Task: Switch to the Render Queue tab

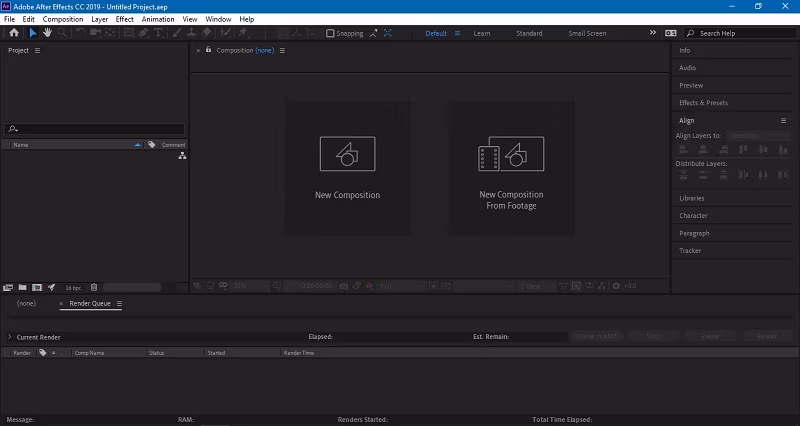Action: [x=90, y=303]
